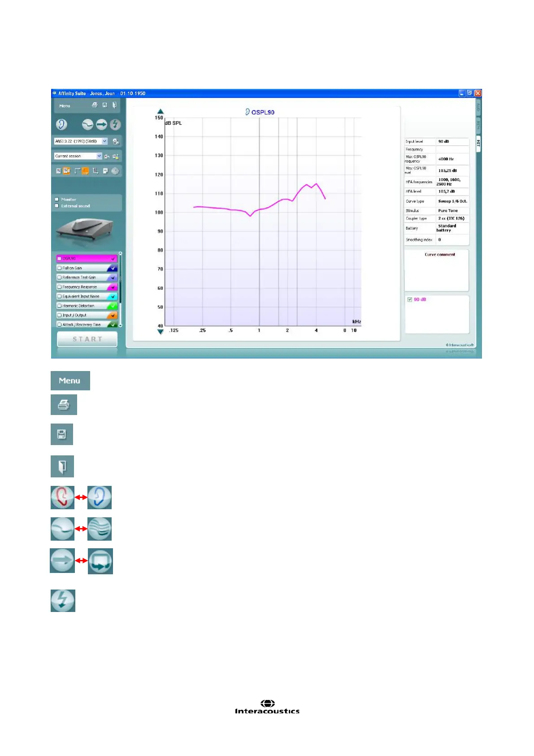Select the HIT side tab
The width and height of the screenshot is (534, 756).
(x=478, y=144)
